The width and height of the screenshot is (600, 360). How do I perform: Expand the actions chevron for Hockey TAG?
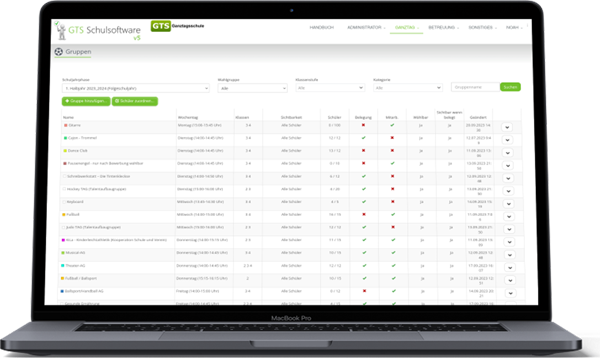[508, 191]
